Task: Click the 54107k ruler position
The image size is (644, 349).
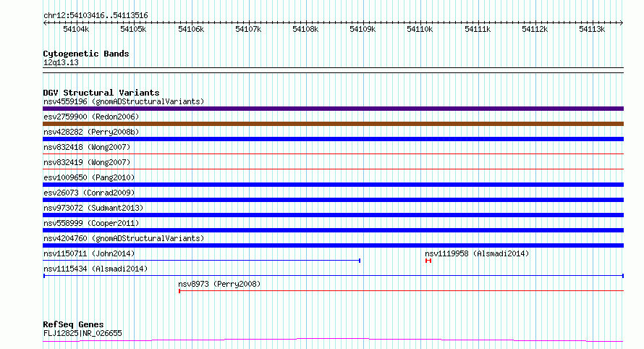Action: pos(248,29)
